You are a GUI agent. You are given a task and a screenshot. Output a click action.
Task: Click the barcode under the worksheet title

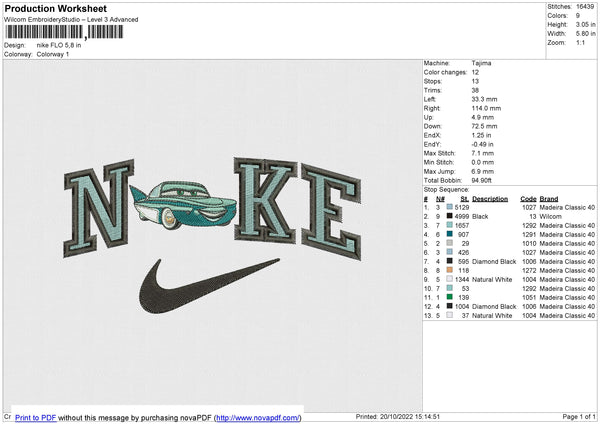[64, 32]
